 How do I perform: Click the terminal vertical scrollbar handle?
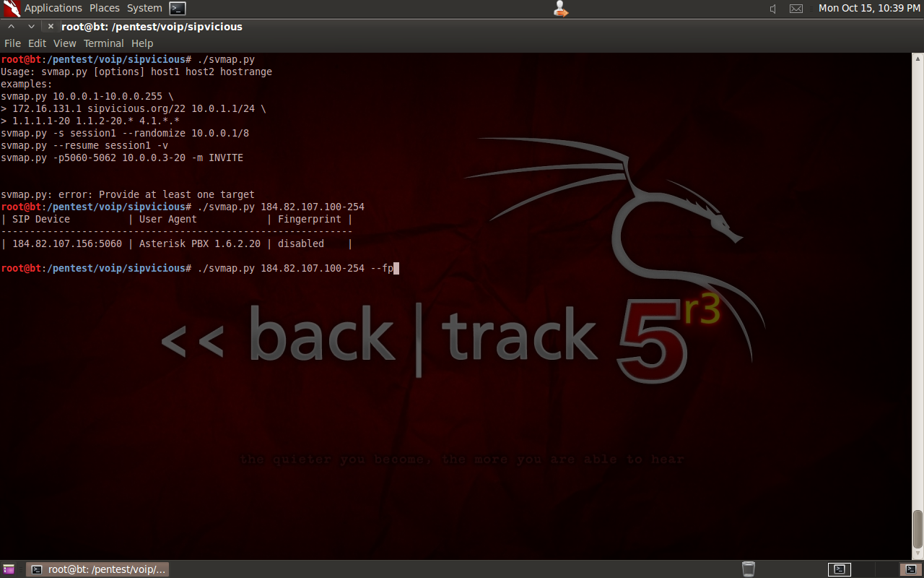click(918, 530)
